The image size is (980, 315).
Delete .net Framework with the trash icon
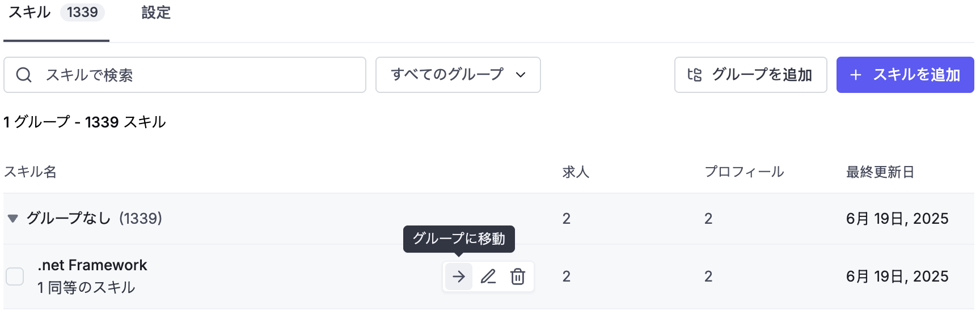tap(518, 276)
